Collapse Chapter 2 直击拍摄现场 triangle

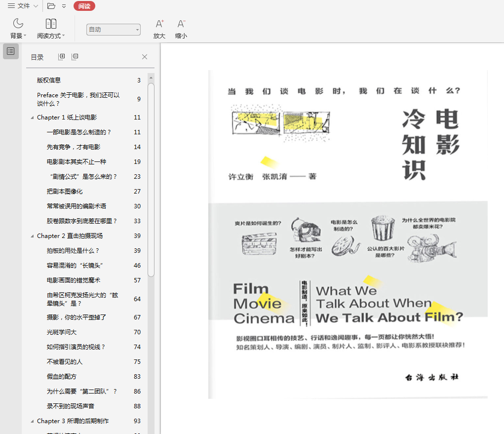pos(32,236)
